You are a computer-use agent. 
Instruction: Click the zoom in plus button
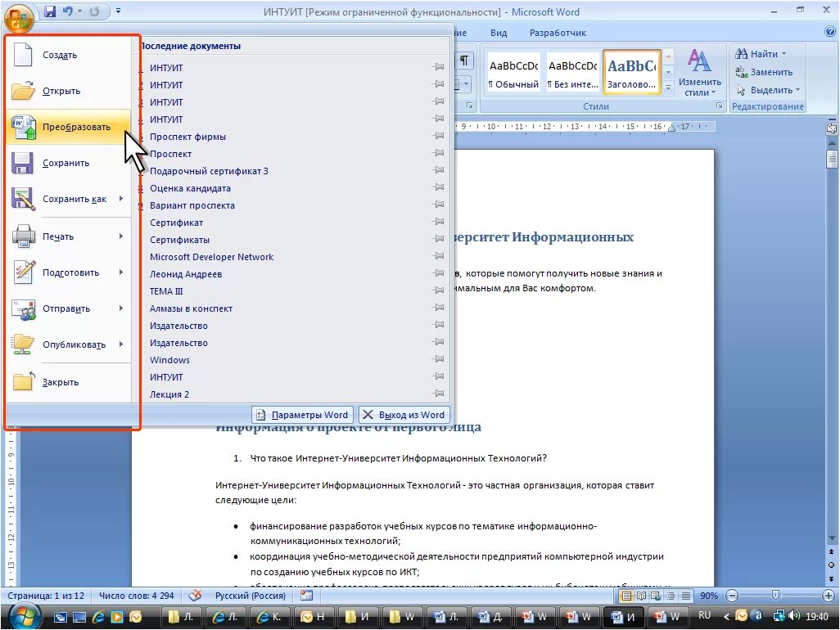[829, 596]
